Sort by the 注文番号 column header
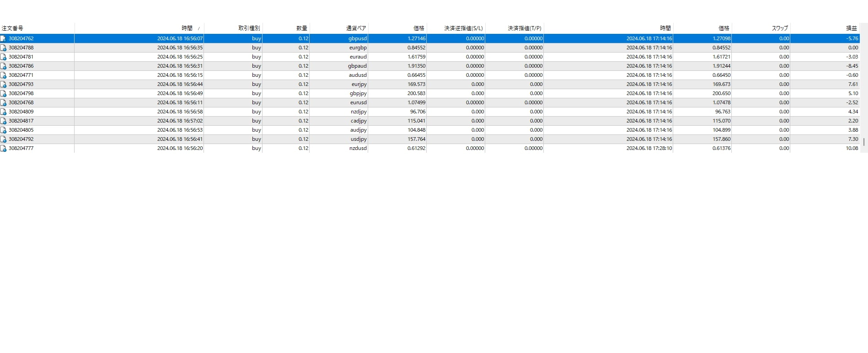Viewport: 868px width, 353px height. pyautogui.click(x=13, y=28)
